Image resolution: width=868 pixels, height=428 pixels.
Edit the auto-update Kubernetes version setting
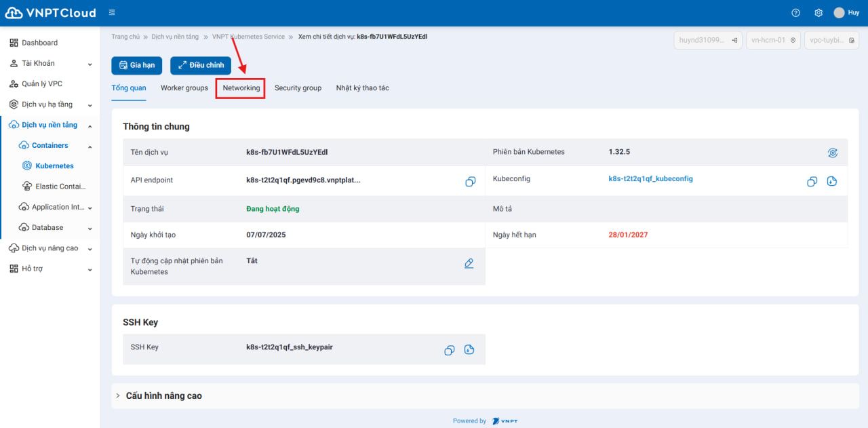tap(469, 263)
